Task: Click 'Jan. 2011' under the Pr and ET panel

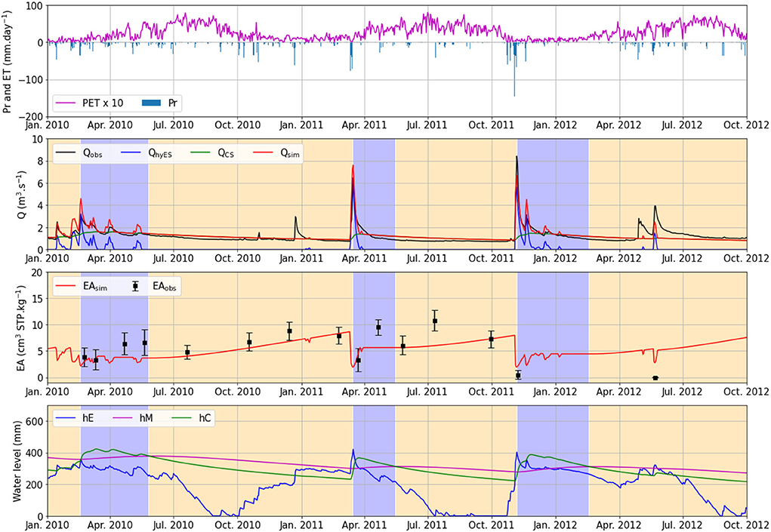Action: click(x=301, y=125)
